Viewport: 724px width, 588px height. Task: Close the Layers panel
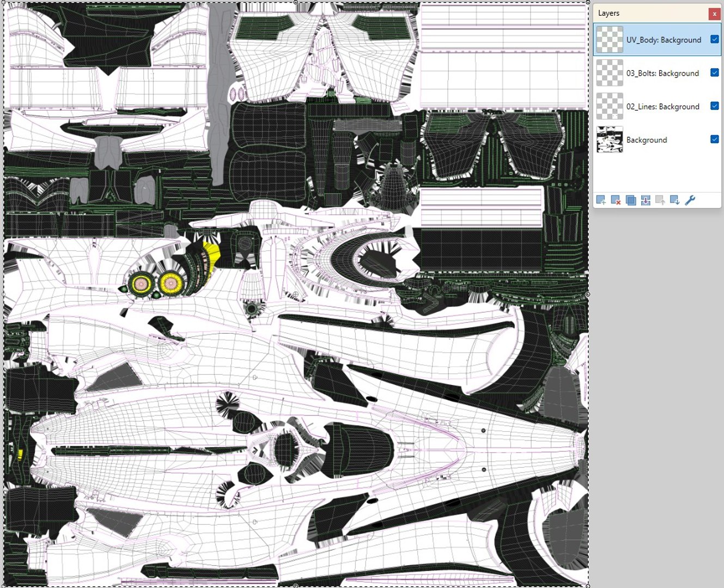(714, 14)
